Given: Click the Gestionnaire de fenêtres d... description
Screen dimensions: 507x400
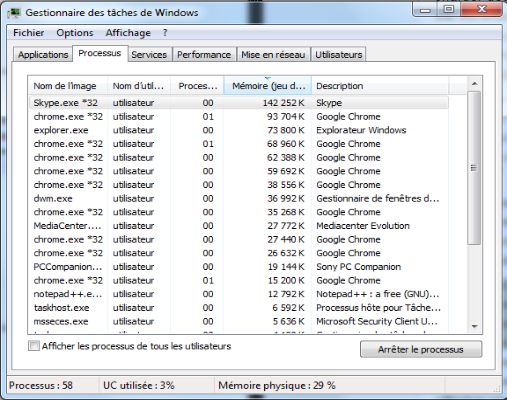Looking at the screenshot, I should [378, 198].
